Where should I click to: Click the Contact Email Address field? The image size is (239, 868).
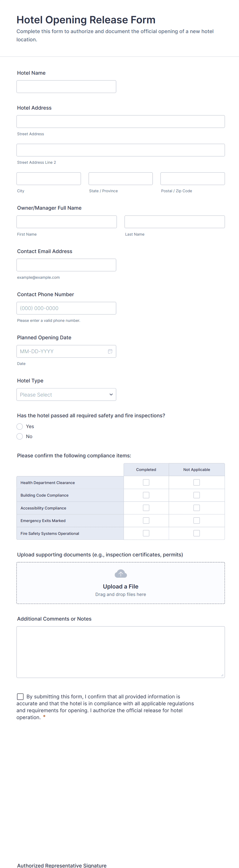tap(66, 265)
